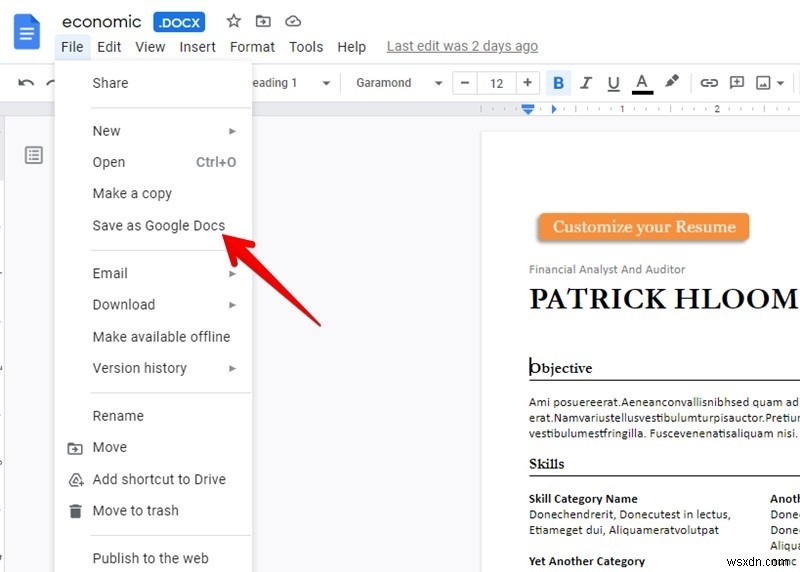800x572 pixels.
Task: Increase font size with plus button
Action: (528, 83)
